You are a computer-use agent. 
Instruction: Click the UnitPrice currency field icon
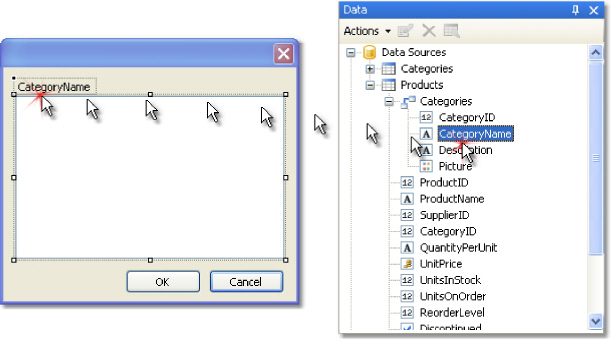407,264
